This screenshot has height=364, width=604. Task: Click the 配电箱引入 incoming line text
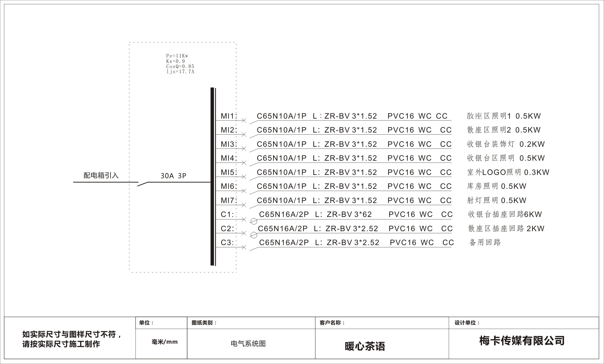(101, 175)
